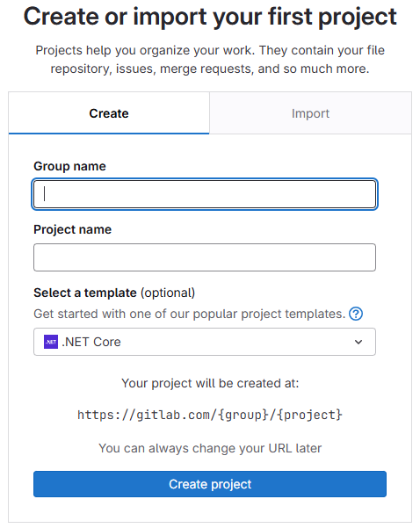This screenshot has width=420, height=528.
Task: Click the 'Your project will be created at' text
Action: point(210,383)
